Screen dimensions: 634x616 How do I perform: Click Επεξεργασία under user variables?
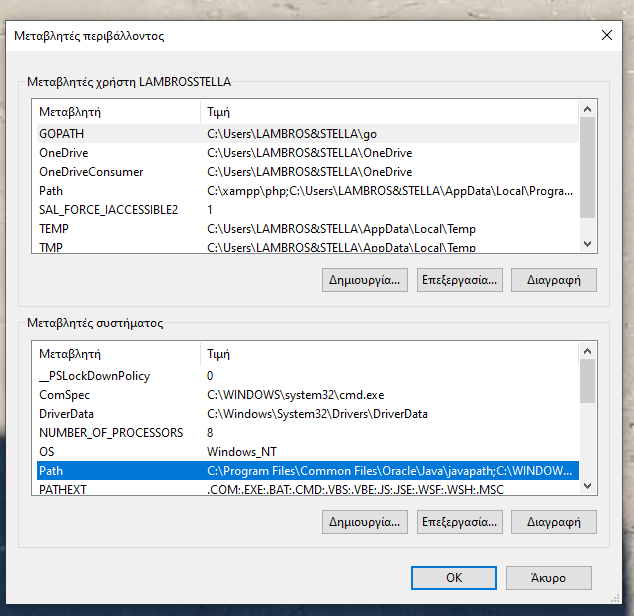click(459, 279)
